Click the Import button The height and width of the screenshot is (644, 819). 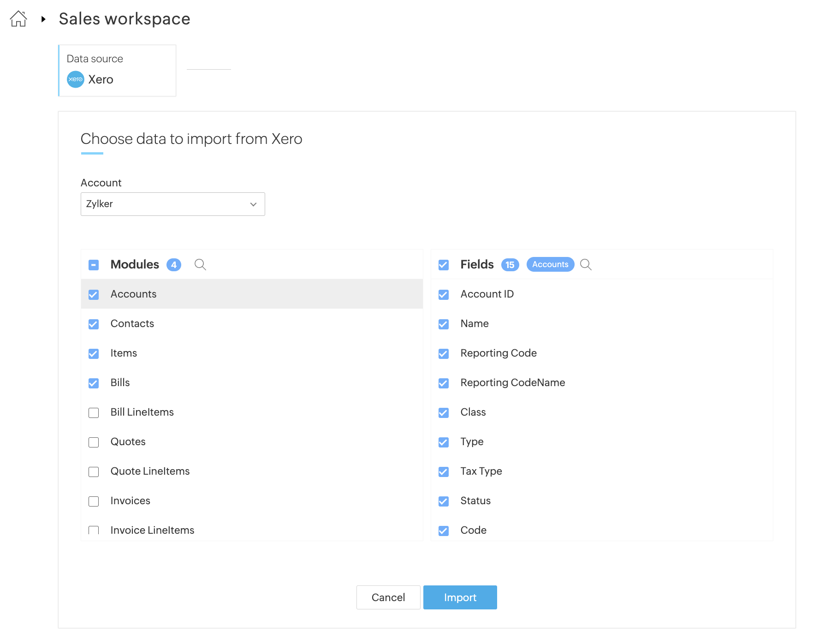point(460,597)
